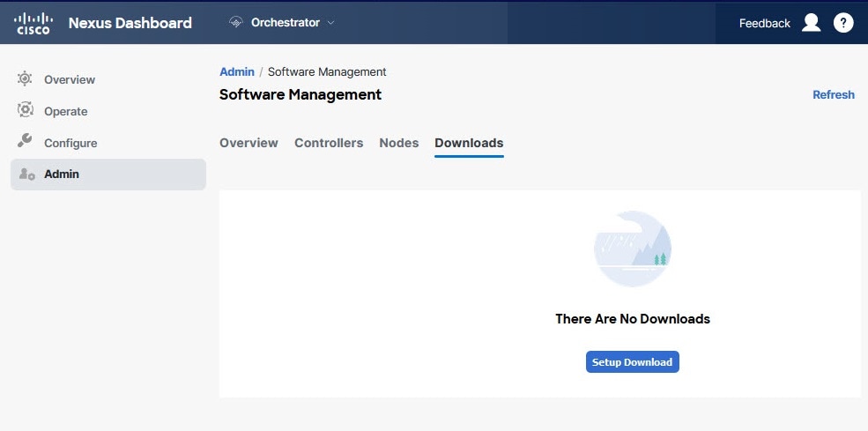This screenshot has height=431, width=868.
Task: Click the There Are No Downloads message
Action: click(632, 319)
